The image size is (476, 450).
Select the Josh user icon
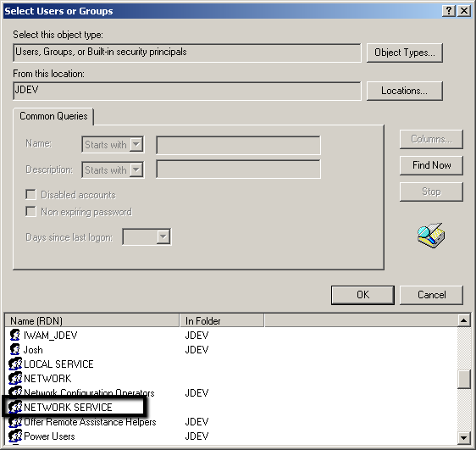(15, 349)
